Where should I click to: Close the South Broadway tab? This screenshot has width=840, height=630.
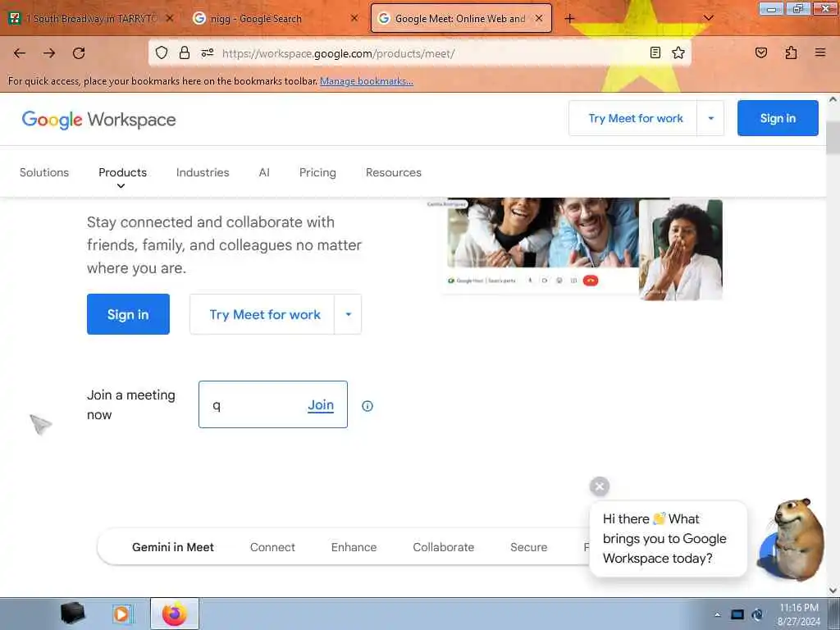click(x=169, y=18)
